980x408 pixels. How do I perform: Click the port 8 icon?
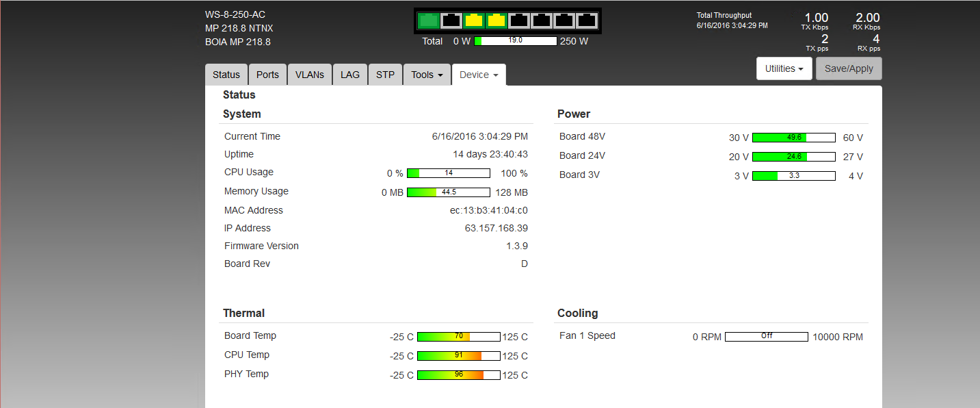coord(586,21)
